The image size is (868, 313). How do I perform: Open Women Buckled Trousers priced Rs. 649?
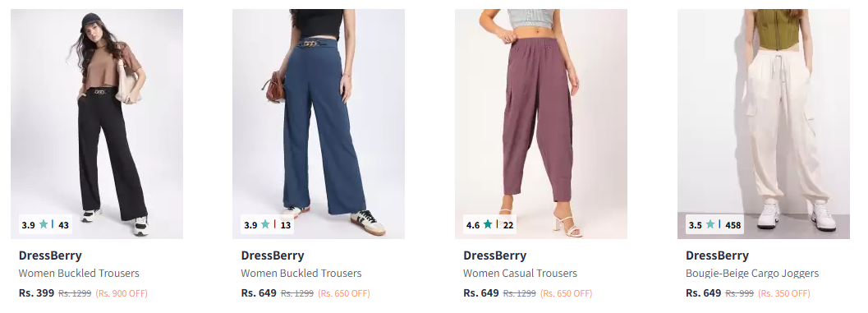click(x=301, y=273)
